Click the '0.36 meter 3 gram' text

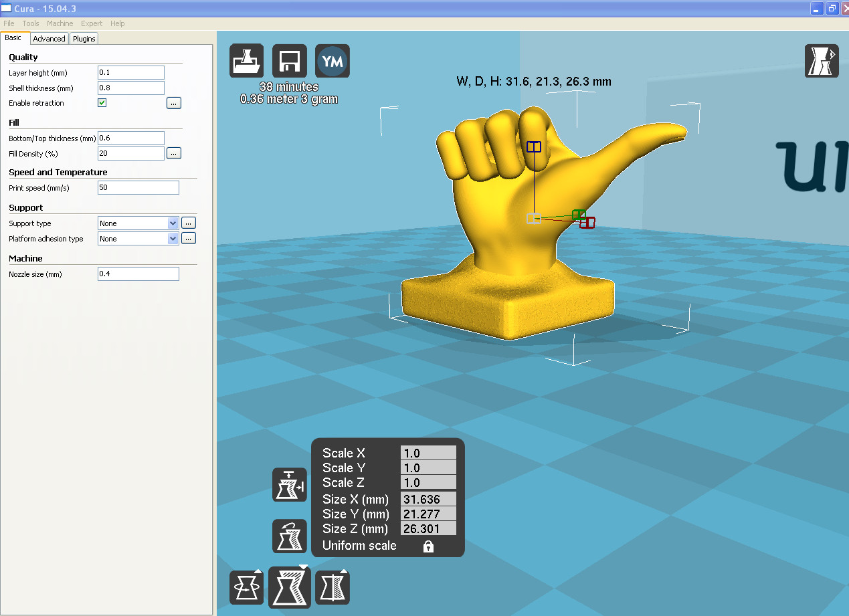pos(289,99)
